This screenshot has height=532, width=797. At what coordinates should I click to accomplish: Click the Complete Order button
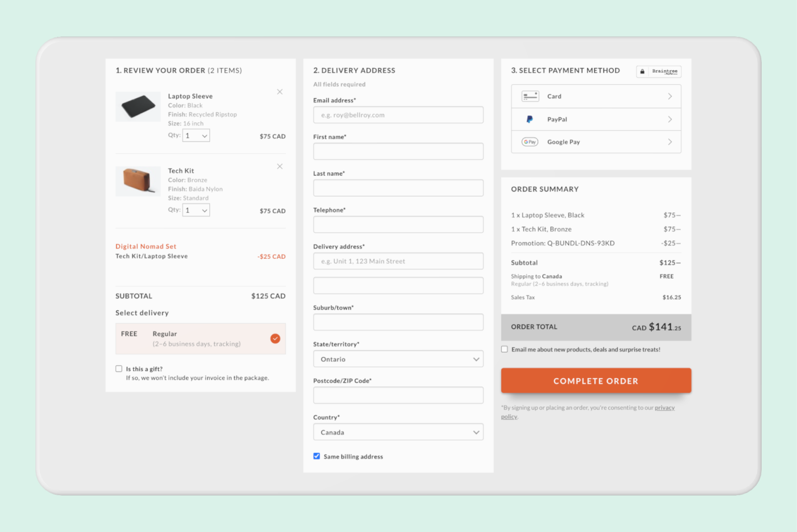point(595,380)
